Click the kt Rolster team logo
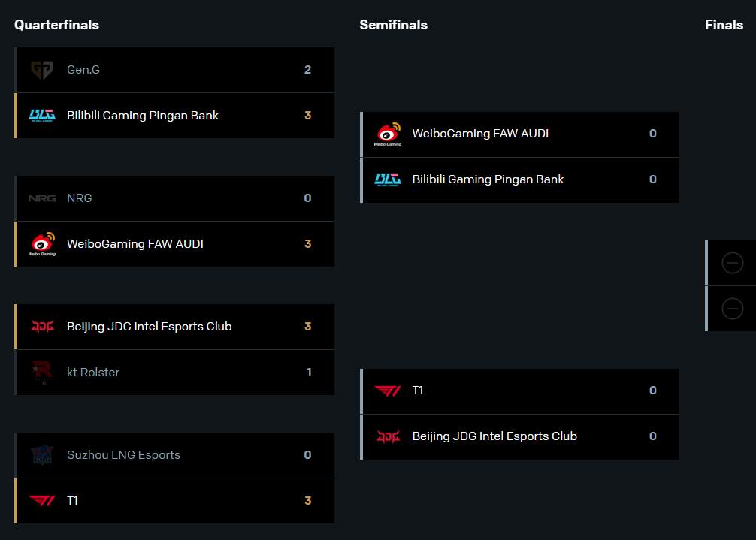 (x=42, y=373)
